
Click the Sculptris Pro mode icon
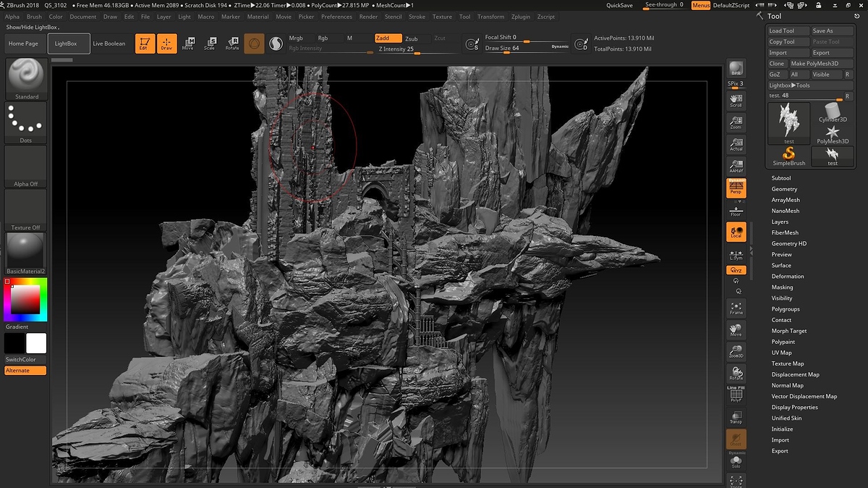click(276, 44)
